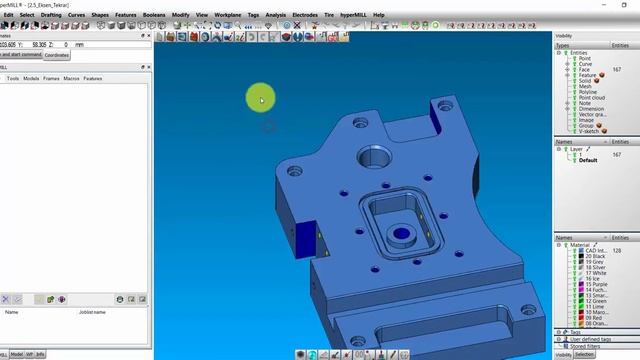Toggle visibility of Polyline entity type

coord(574,92)
